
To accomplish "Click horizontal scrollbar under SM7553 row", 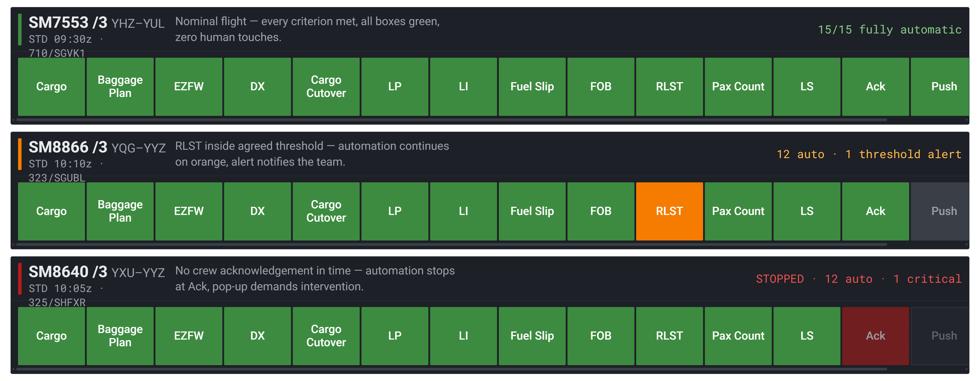I will [451, 120].
